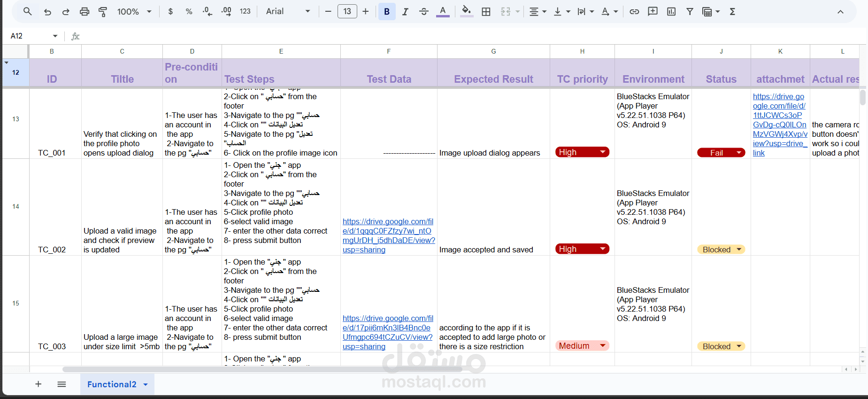Open the search menus tool
Screen dimensions: 868x399
click(28, 11)
